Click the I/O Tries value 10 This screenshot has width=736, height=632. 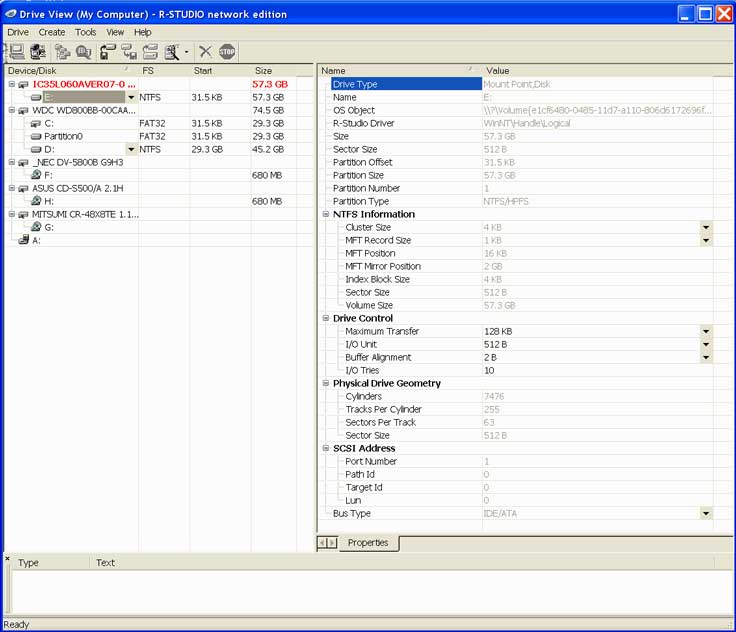(489, 371)
